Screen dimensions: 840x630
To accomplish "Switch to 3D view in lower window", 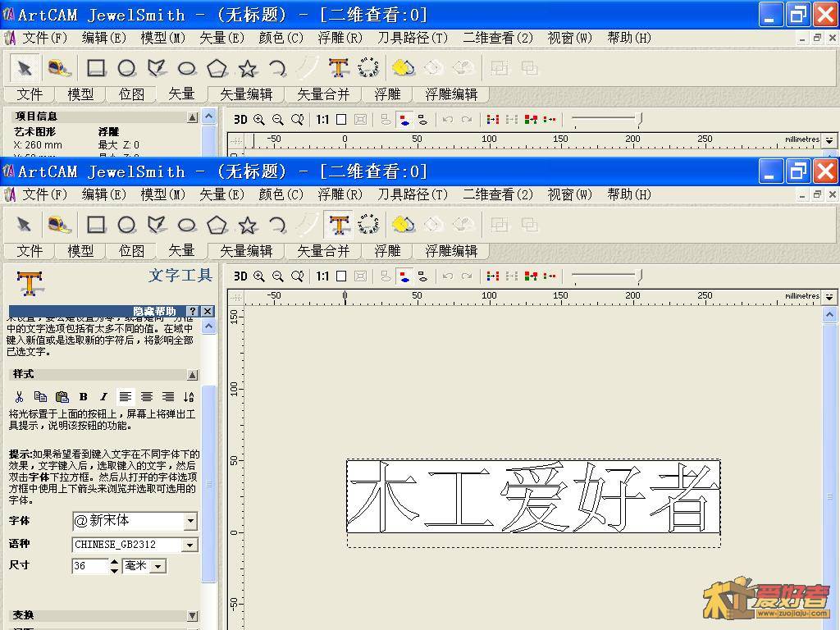I will coord(240,276).
